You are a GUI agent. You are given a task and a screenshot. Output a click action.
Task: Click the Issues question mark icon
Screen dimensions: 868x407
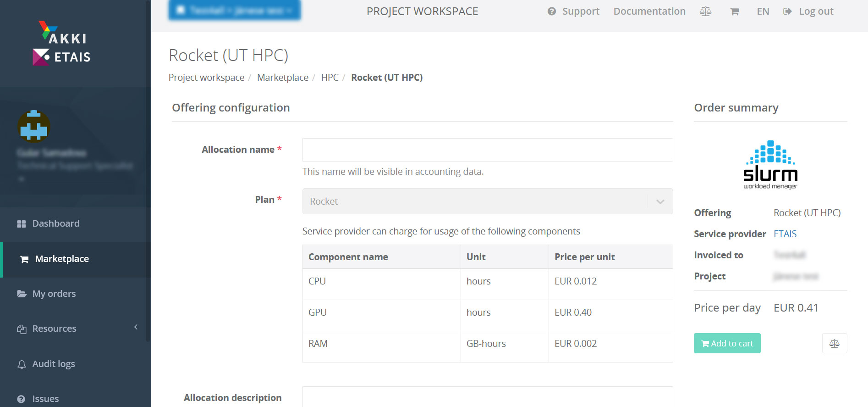coord(21,399)
